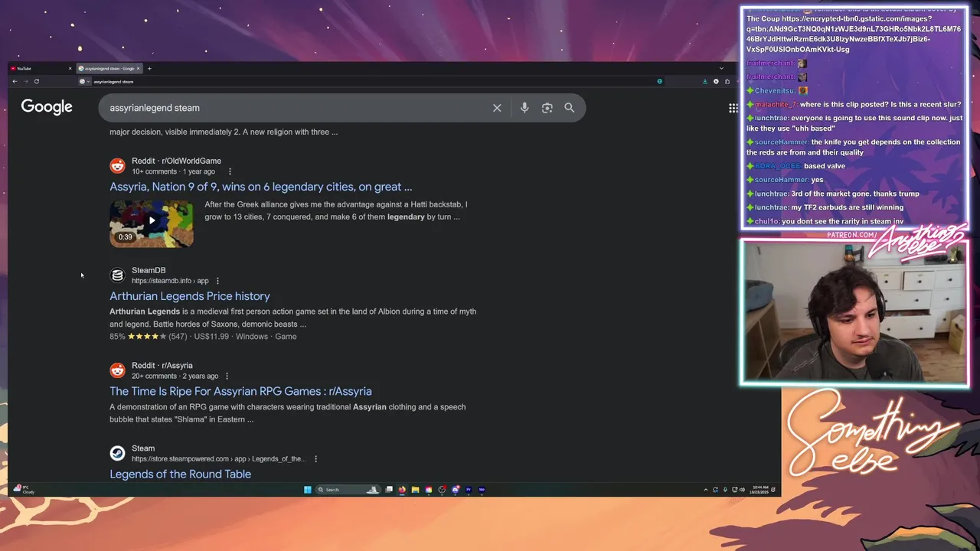The height and width of the screenshot is (551, 980).
Task: Start voice search with the microphone icon
Action: click(x=524, y=108)
